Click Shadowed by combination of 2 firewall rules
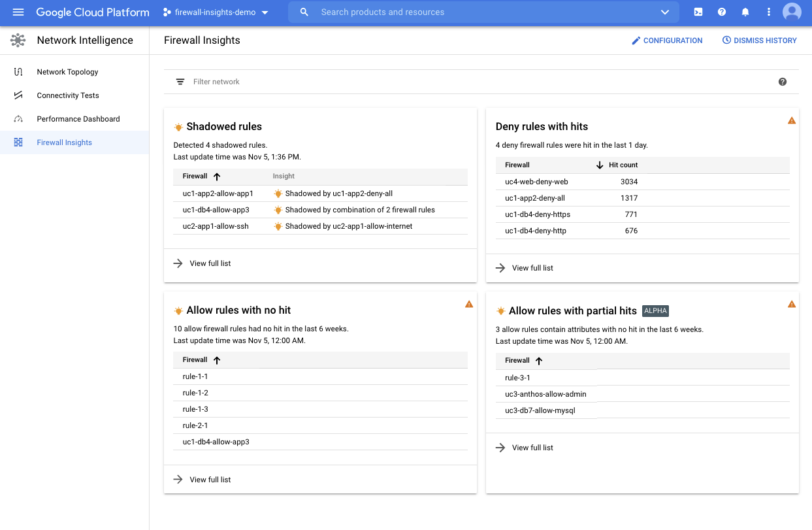The width and height of the screenshot is (812, 530). click(360, 210)
